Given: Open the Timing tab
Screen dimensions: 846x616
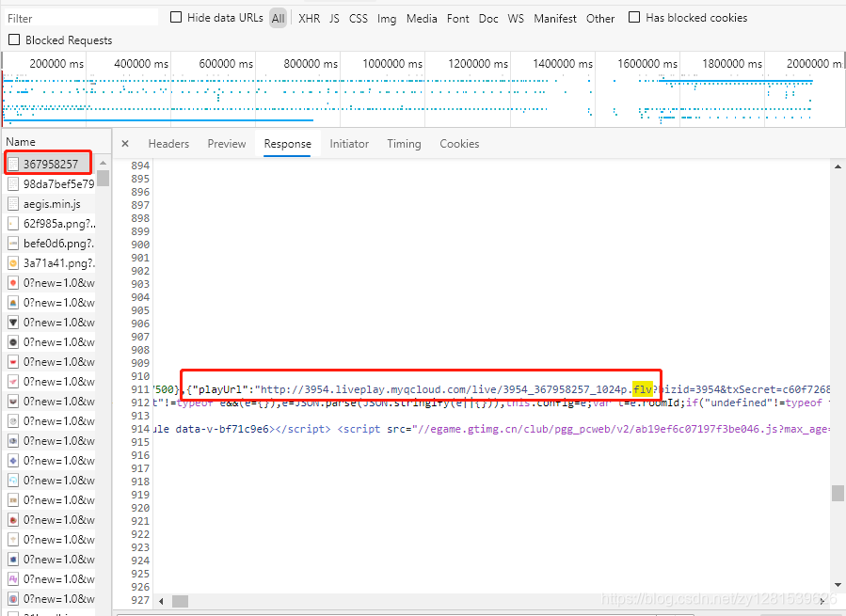Looking at the screenshot, I should pos(404,144).
